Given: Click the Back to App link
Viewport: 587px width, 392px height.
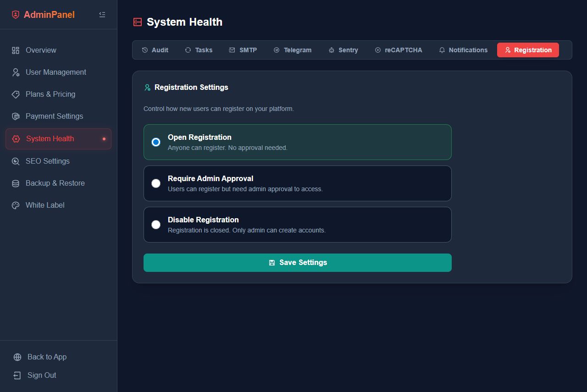Looking at the screenshot, I should (47, 357).
